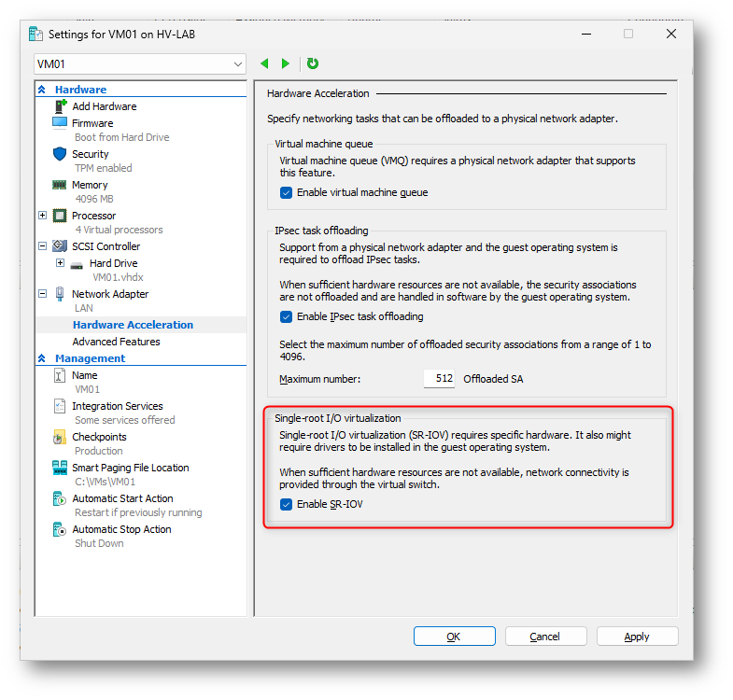Viewport: 733px width, 700px height.
Task: Click the 'TPM enabled' text
Action: point(104,168)
